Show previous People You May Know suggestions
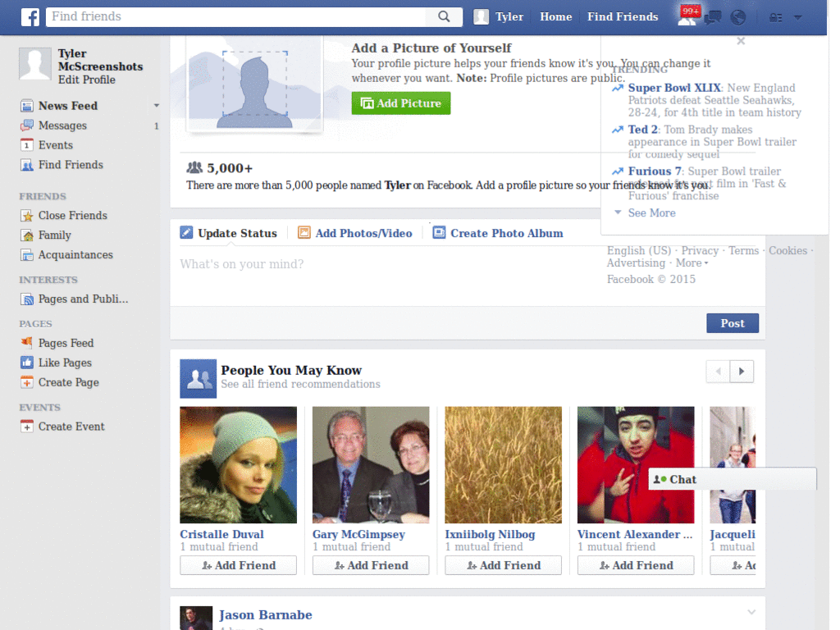This screenshot has width=840, height=630. pos(719,372)
